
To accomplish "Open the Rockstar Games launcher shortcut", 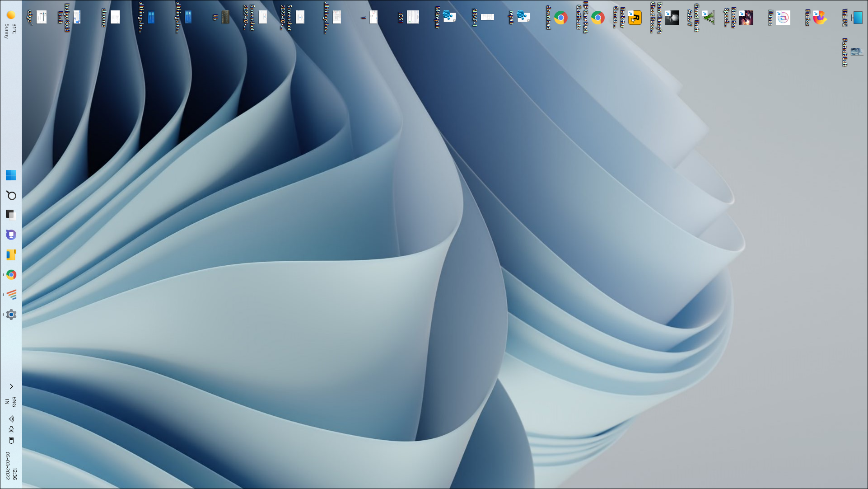I will point(634,17).
